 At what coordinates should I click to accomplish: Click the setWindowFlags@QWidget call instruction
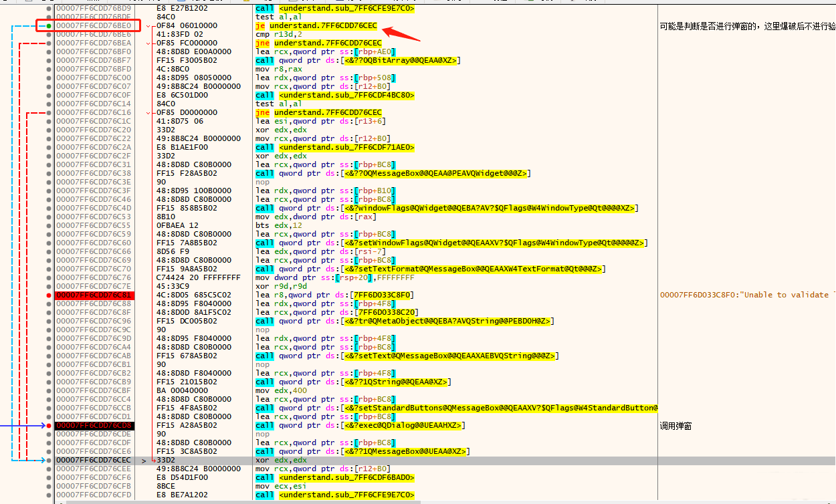tap(450, 243)
